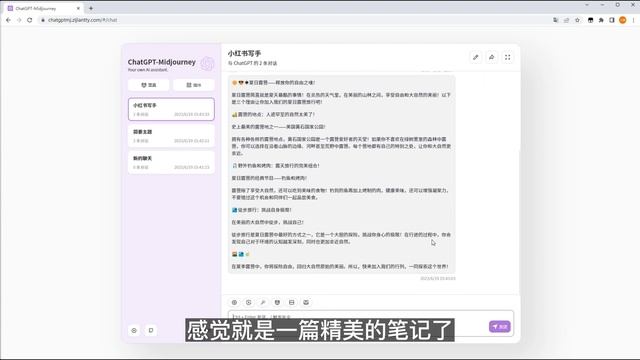640x360 pixels.
Task: Toggle fullscreen chat view icon
Action: 507,58
